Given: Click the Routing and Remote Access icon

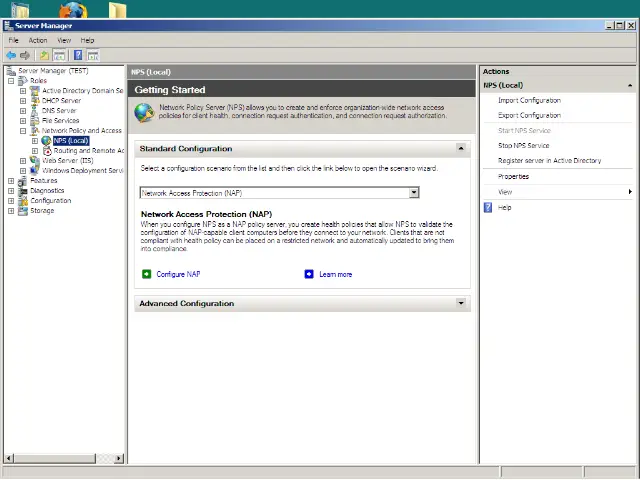Looking at the screenshot, I should (x=47, y=151).
